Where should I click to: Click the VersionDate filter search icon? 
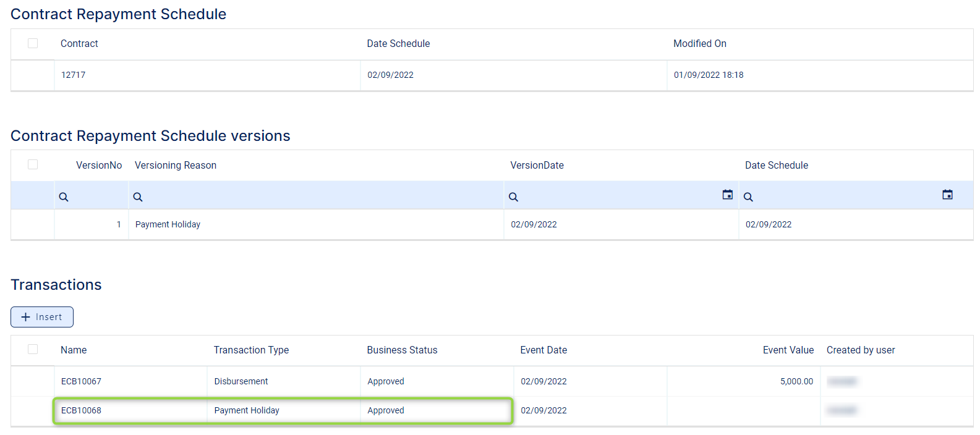[513, 197]
